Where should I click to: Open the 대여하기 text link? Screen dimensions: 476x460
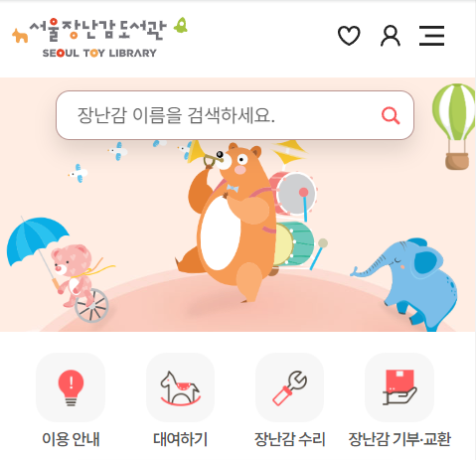[x=180, y=439]
